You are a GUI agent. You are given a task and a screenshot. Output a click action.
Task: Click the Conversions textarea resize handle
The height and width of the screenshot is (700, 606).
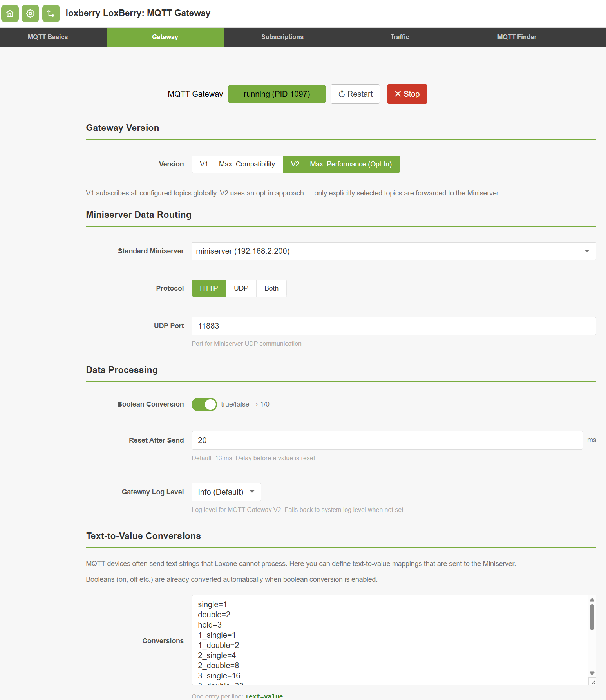click(x=593, y=682)
